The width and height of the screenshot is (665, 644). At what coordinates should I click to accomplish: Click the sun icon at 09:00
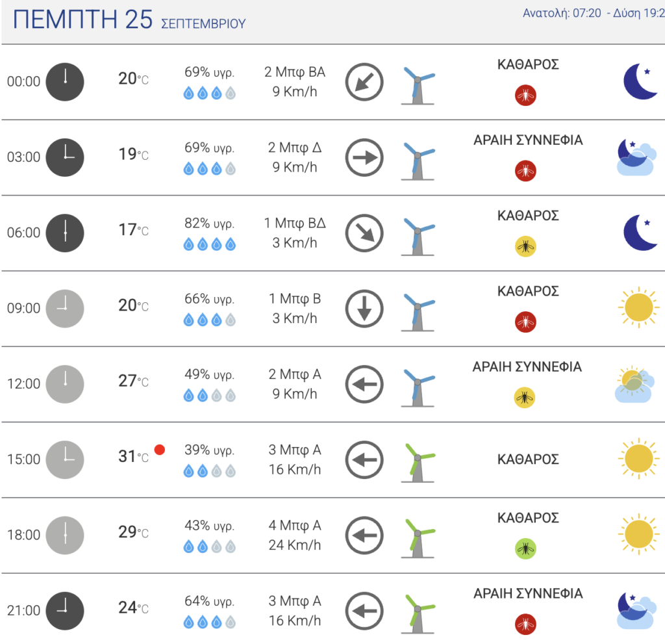click(x=639, y=307)
